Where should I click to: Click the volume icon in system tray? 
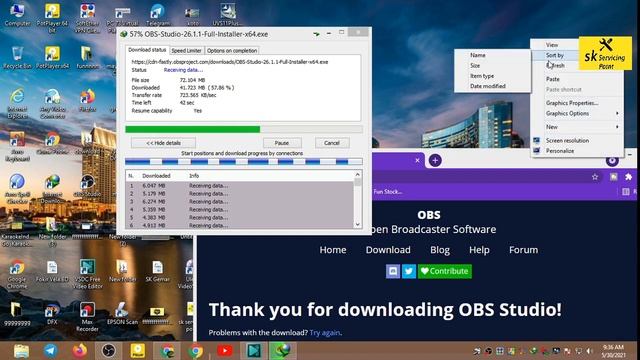(589, 351)
